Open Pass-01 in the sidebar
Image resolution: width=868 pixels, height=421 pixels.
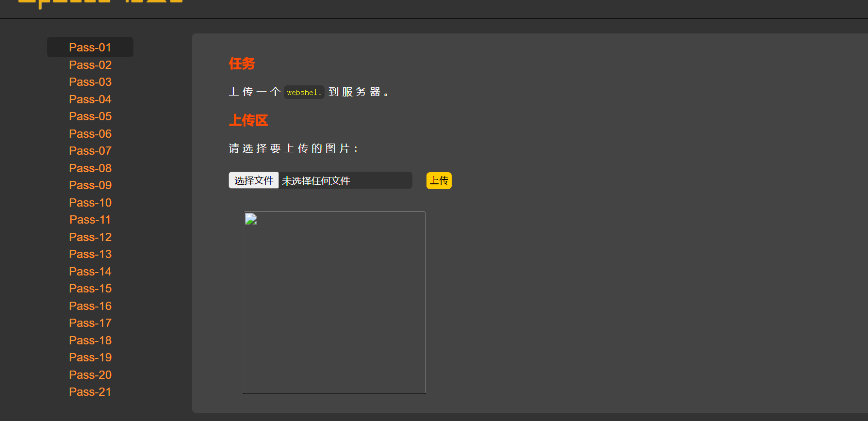click(x=90, y=48)
